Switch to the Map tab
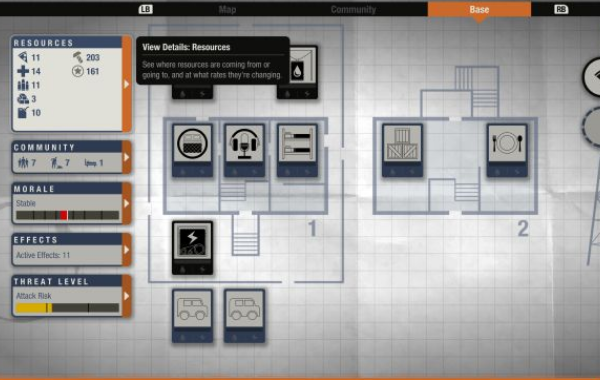 pos(227,10)
